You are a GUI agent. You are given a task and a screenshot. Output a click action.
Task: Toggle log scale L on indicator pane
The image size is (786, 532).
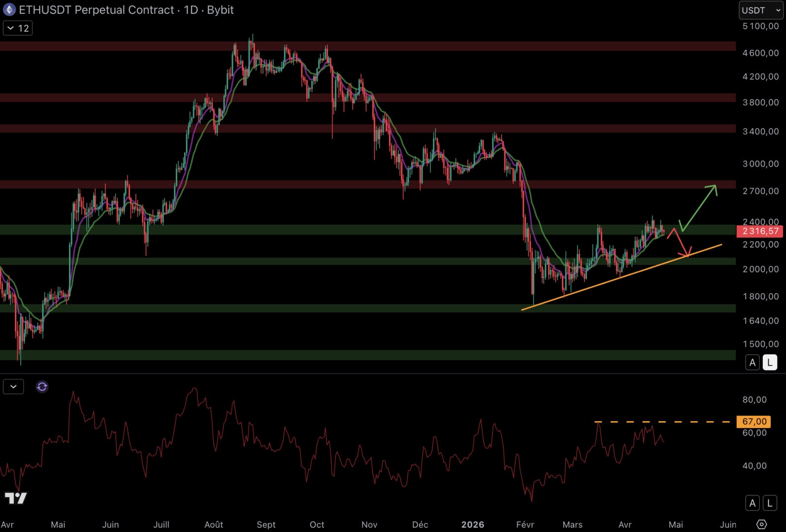point(770,503)
